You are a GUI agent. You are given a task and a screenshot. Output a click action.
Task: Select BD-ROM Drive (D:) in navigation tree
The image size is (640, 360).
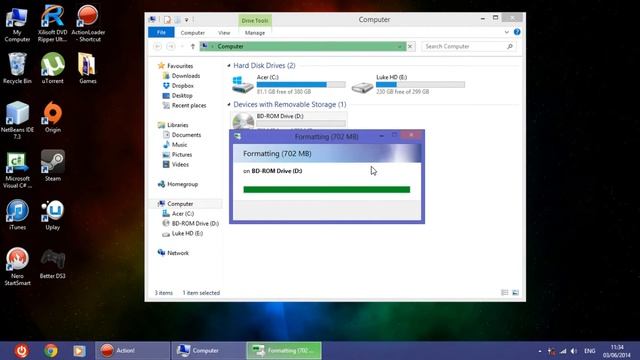pos(195,223)
